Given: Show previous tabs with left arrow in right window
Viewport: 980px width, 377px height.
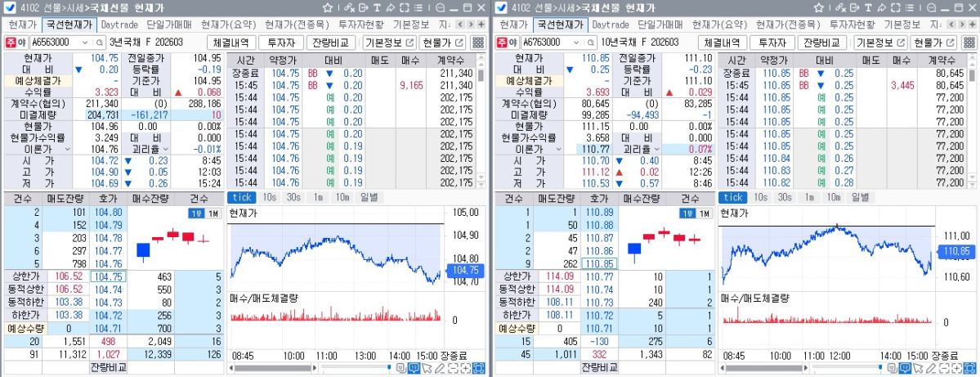Looking at the screenshot, I should click(x=951, y=25).
